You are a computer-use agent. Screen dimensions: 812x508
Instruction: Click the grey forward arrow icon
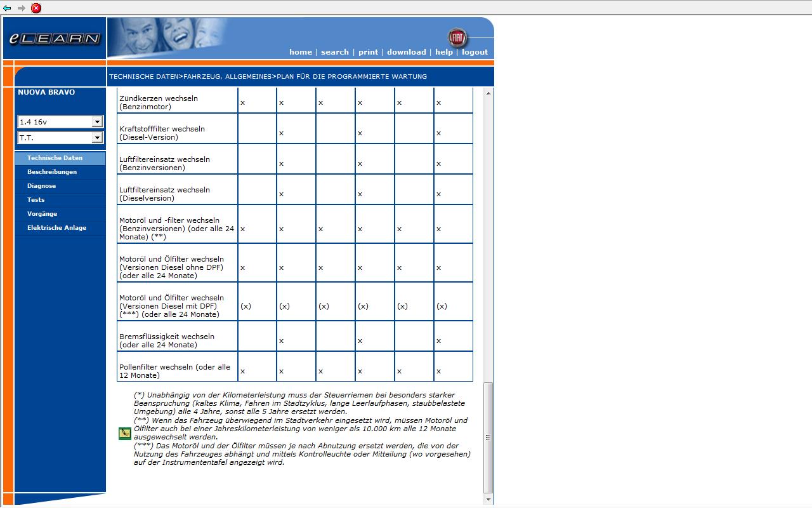(22, 8)
